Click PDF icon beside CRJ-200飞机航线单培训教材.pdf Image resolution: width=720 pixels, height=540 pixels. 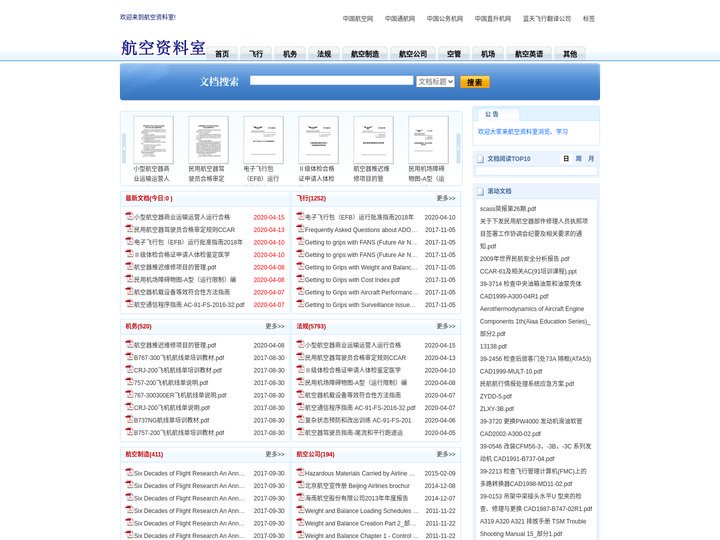pos(129,369)
